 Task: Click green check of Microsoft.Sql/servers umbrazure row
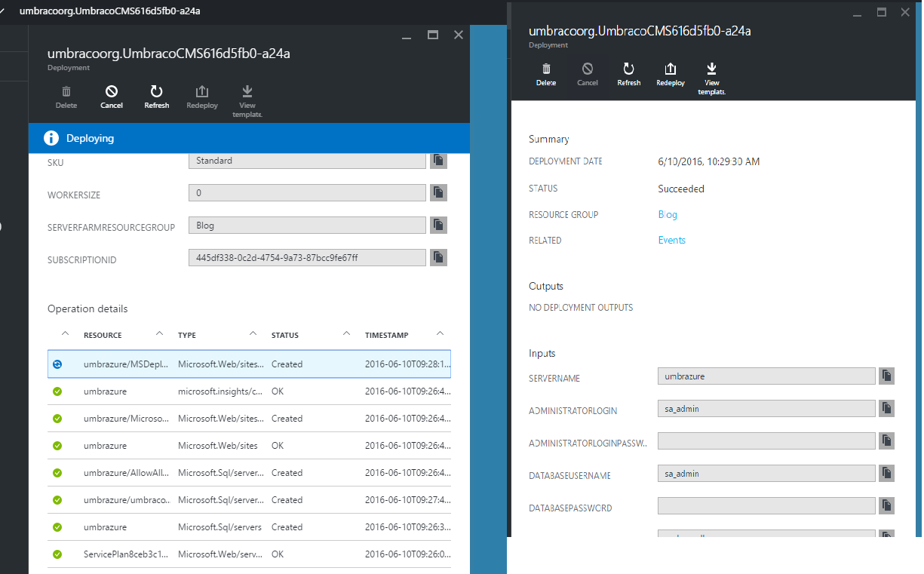click(57, 527)
